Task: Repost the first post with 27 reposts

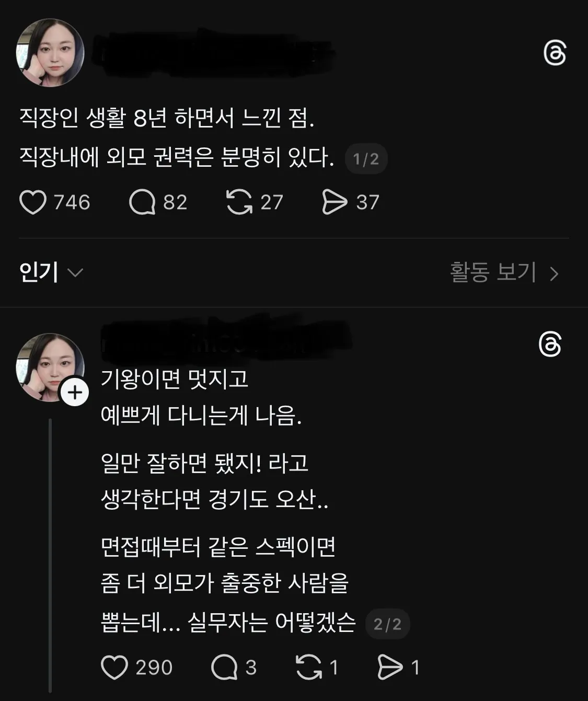Action: pos(239,202)
